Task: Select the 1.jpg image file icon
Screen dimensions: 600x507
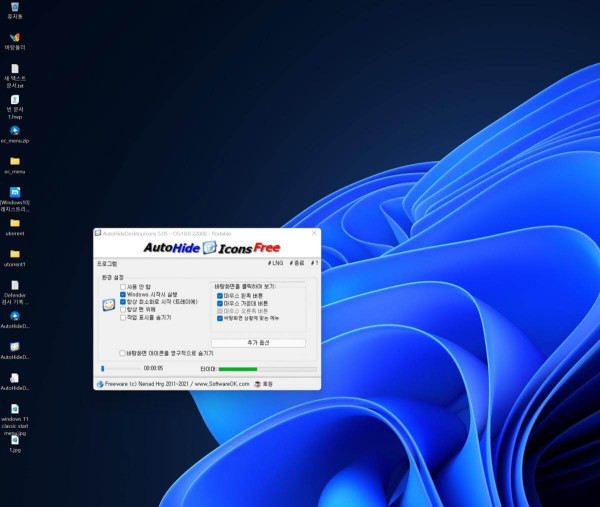Action: tap(15, 440)
